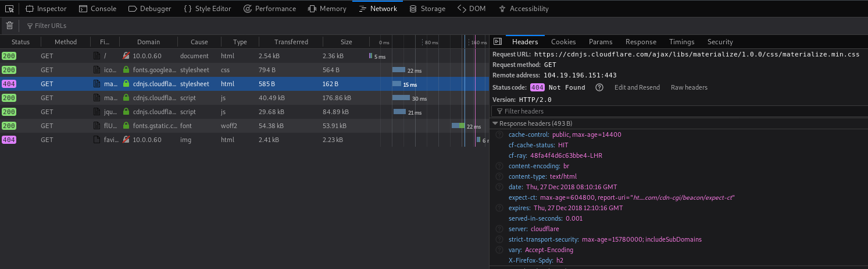Show the Headers details tab

[x=525, y=42]
